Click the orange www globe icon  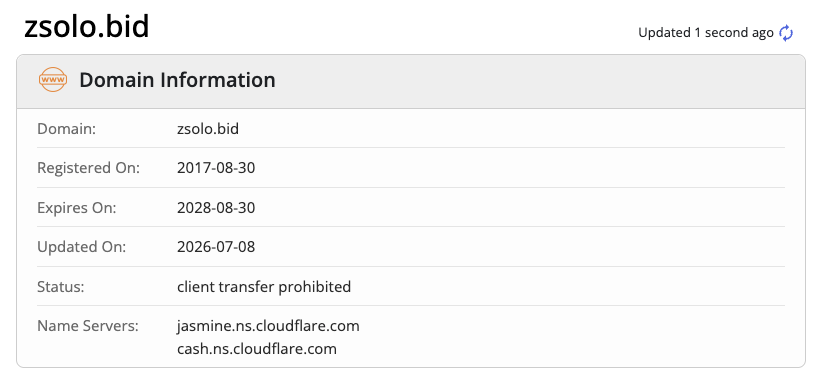tap(53, 80)
